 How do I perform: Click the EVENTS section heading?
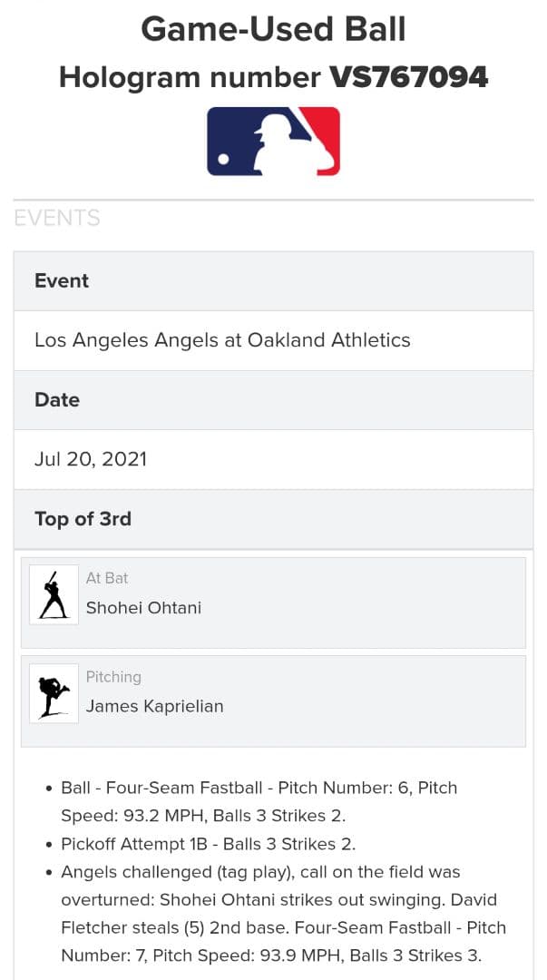pos(56,218)
